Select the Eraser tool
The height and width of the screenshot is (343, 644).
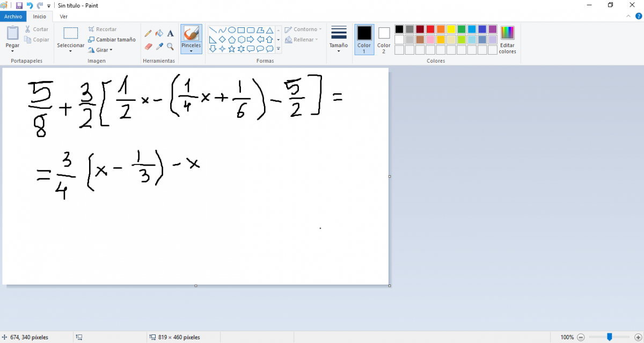[x=148, y=47]
